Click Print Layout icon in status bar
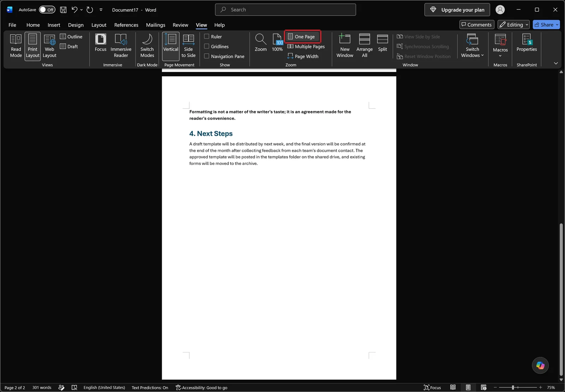The width and height of the screenshot is (565, 392). pyautogui.click(x=468, y=387)
